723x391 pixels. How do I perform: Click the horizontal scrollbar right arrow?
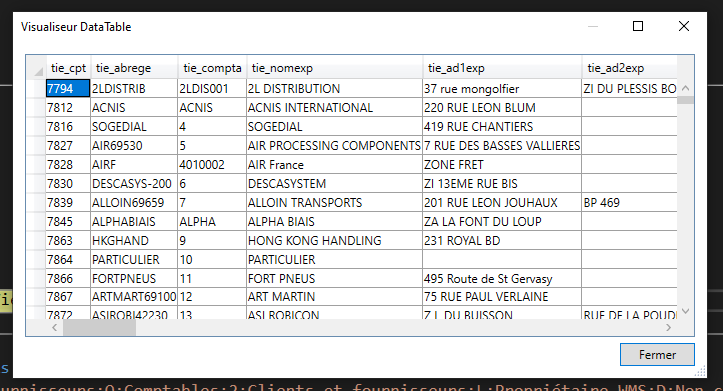(x=669, y=327)
